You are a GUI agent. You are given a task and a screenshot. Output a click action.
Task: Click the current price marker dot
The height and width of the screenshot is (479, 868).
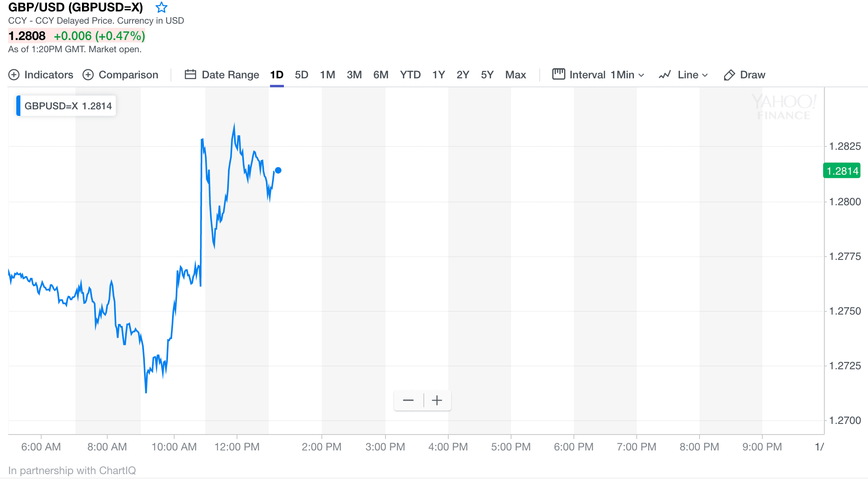point(278,170)
